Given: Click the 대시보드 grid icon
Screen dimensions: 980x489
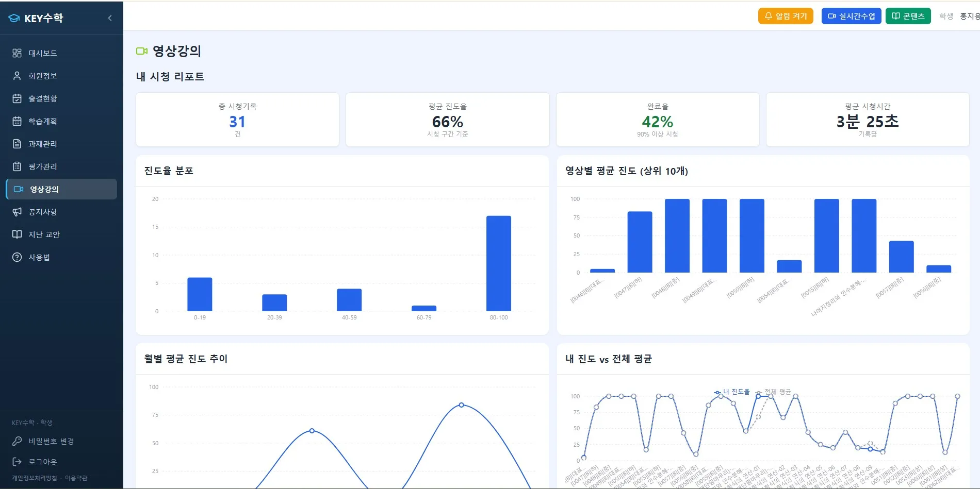Looking at the screenshot, I should point(17,53).
